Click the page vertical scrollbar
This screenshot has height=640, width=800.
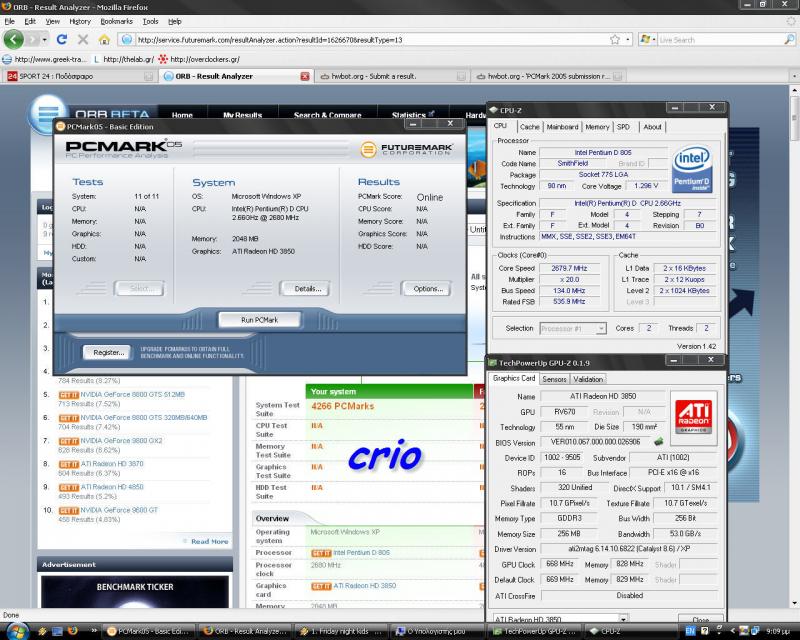794,347
